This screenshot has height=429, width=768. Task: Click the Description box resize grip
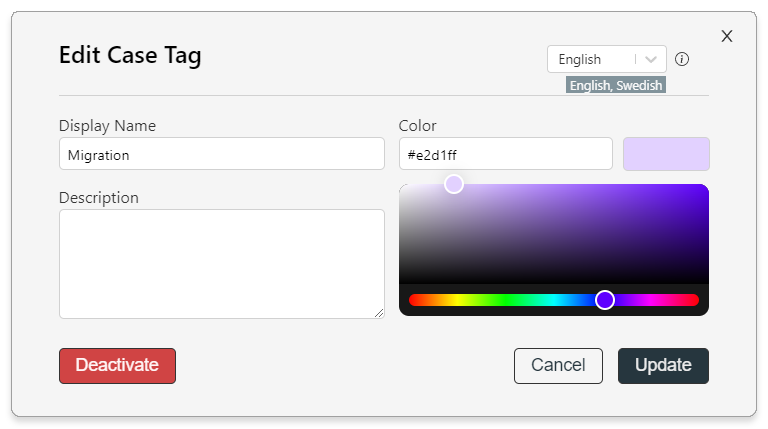tap(379, 313)
